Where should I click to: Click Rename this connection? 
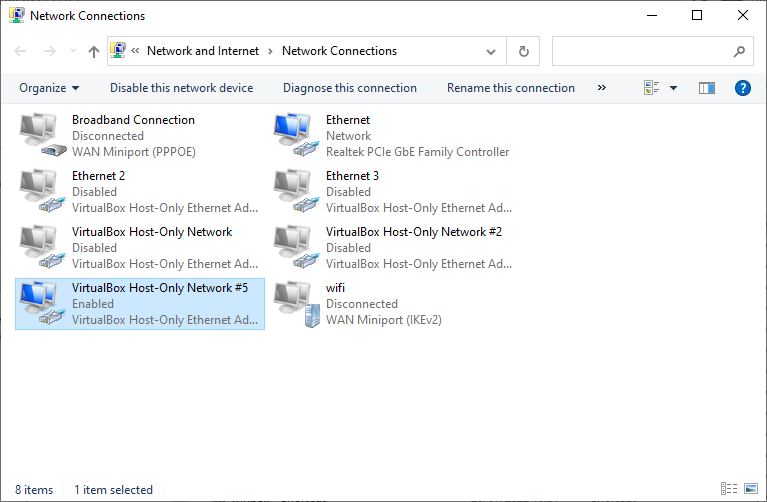[510, 88]
